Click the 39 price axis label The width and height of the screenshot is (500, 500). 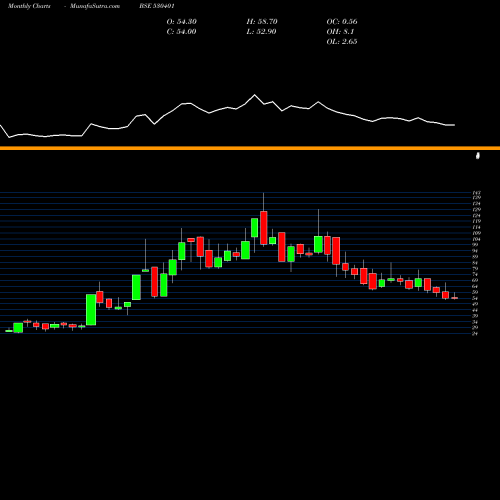click(x=475, y=316)
